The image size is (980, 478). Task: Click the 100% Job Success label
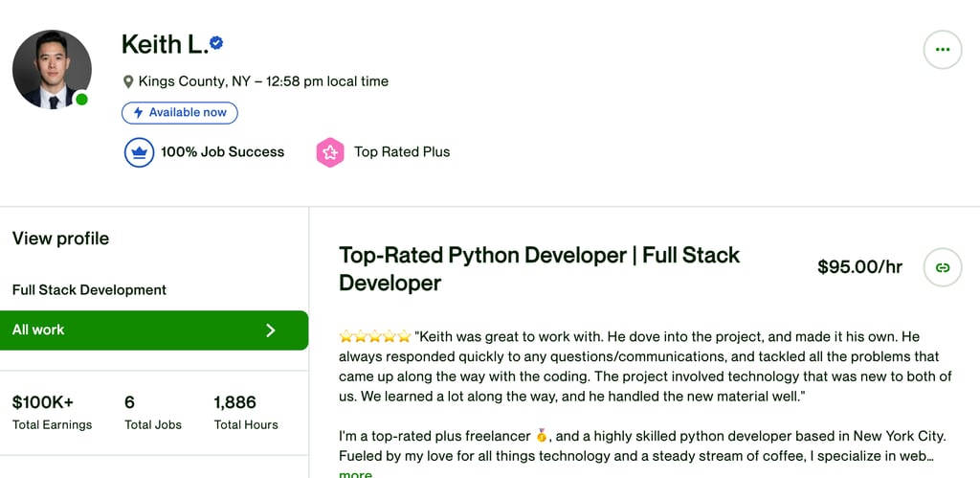coord(222,152)
